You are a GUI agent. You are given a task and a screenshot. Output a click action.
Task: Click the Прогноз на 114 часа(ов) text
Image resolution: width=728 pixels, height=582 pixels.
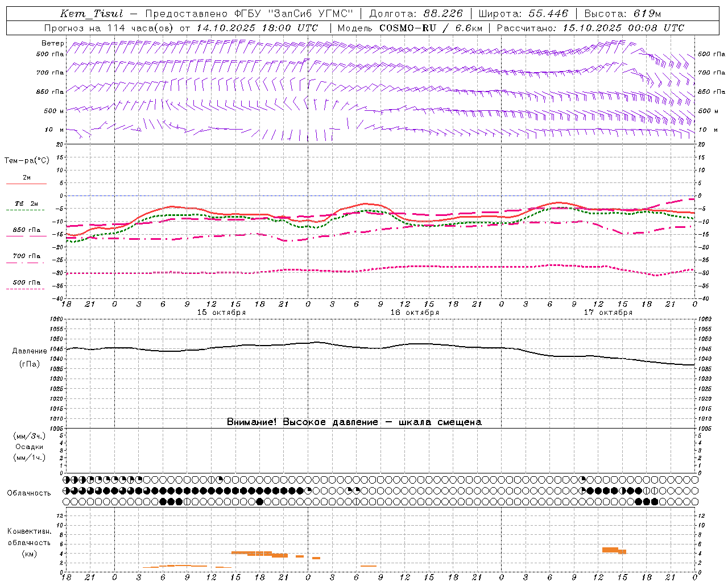[109, 28]
